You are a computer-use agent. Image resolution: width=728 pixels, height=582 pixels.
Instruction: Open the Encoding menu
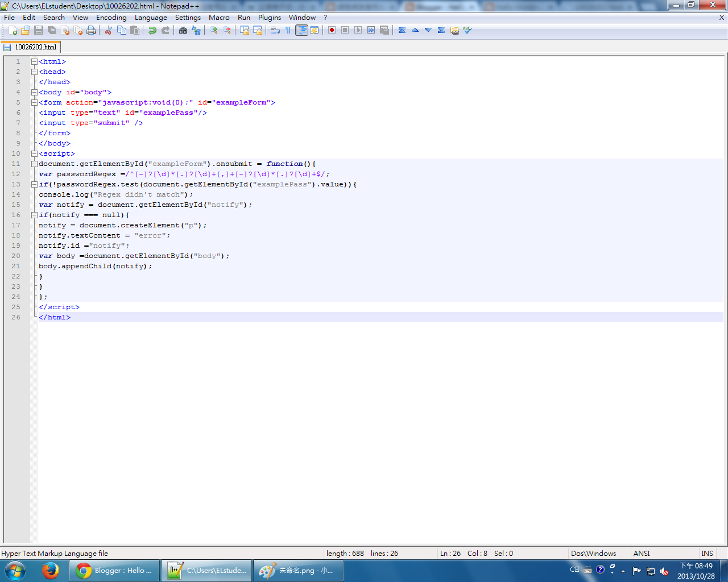tap(111, 17)
